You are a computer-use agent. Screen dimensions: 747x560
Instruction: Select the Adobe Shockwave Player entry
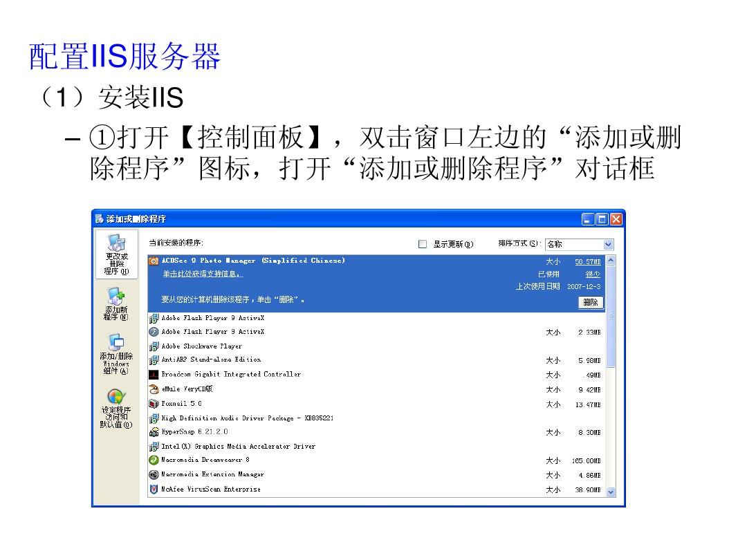(376, 346)
